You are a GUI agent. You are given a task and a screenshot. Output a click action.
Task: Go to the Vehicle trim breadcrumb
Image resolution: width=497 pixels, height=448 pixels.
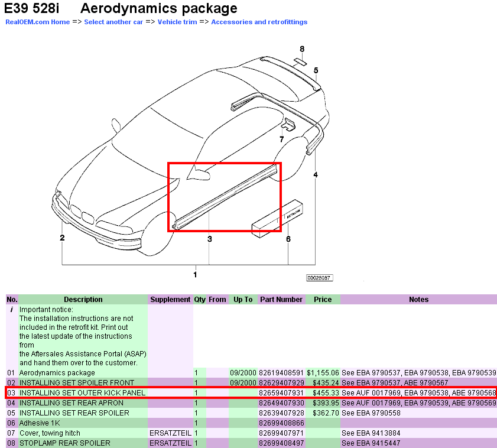(177, 22)
